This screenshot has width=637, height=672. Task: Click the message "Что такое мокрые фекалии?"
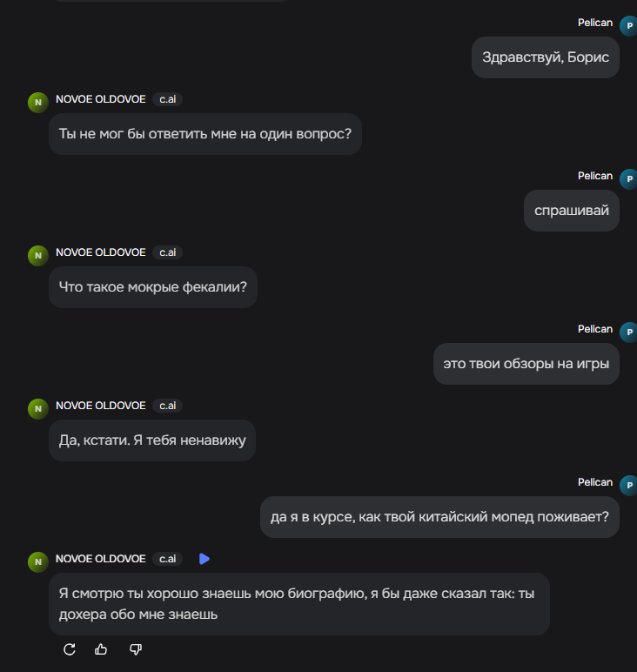point(152,287)
